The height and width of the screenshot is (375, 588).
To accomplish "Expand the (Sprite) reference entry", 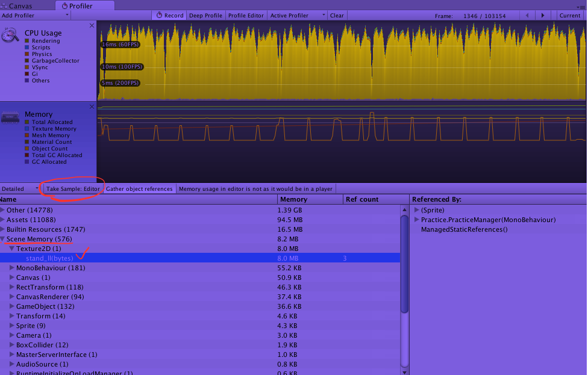I will [416, 210].
